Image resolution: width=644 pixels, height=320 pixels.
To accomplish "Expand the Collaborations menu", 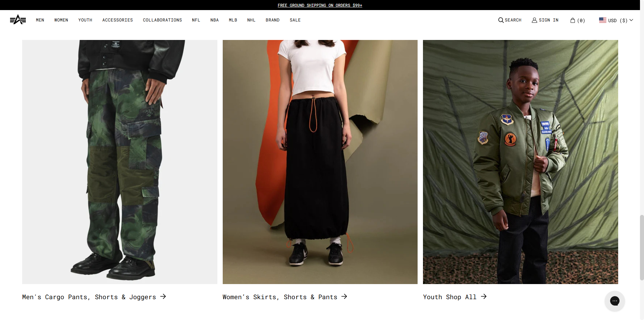I will pos(162,20).
